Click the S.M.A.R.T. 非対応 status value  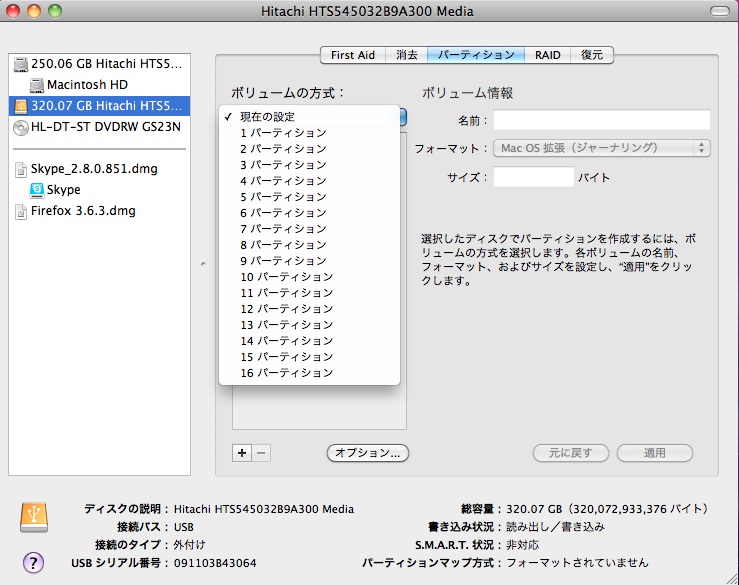pyautogui.click(x=522, y=545)
